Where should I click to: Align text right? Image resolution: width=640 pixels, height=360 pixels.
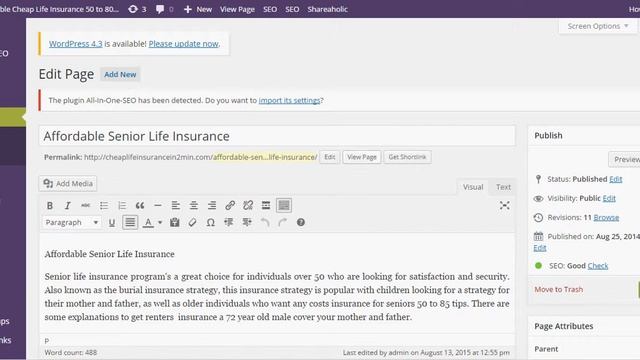click(x=211, y=205)
